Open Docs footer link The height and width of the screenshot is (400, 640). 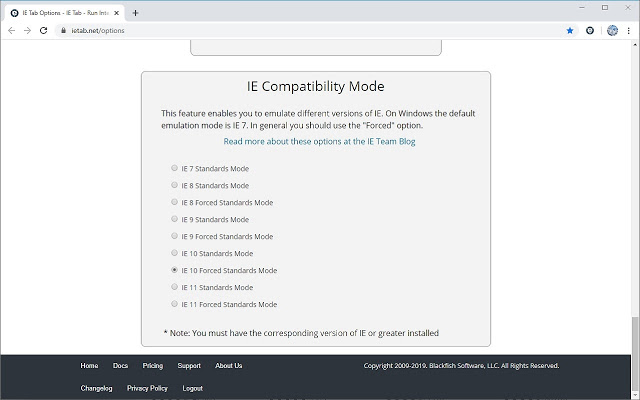point(120,366)
